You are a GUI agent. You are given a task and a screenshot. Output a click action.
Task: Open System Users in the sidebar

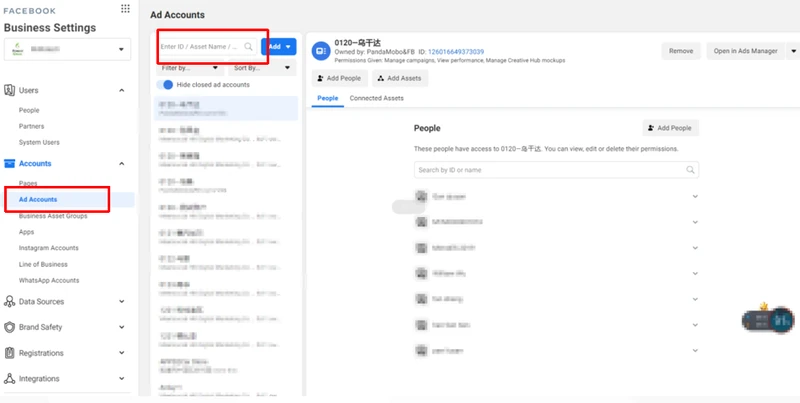pyautogui.click(x=39, y=142)
